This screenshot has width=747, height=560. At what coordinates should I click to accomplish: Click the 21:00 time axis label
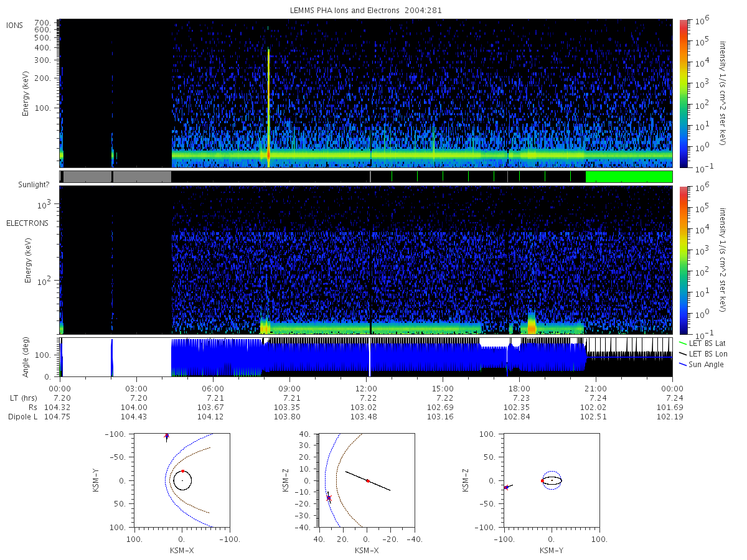point(596,388)
